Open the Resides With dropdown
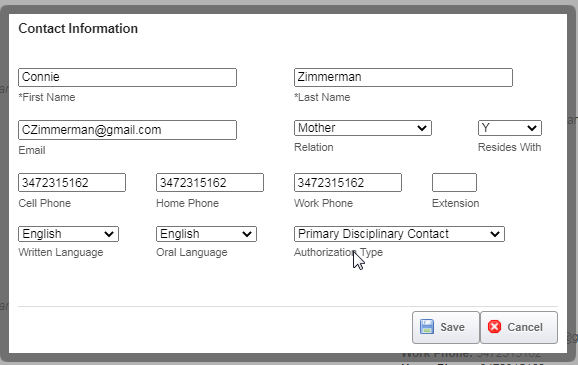 (x=510, y=128)
